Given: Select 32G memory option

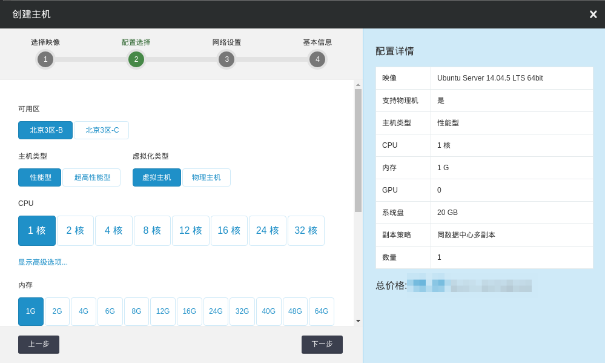Looking at the screenshot, I should [x=242, y=311].
